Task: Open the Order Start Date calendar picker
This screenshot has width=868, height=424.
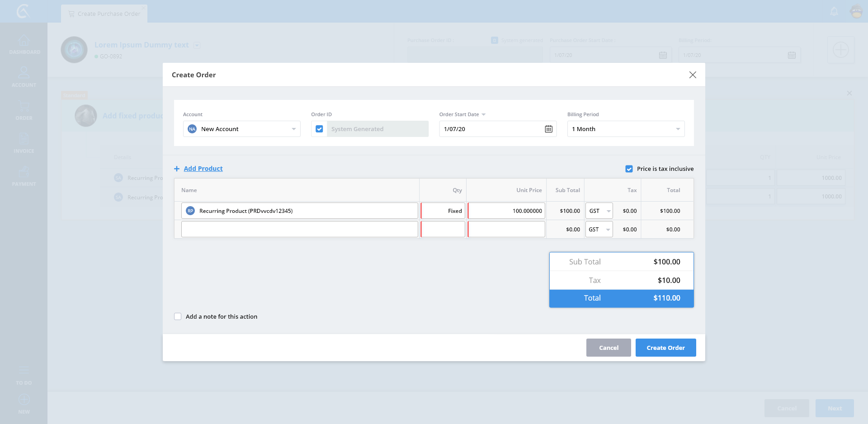Action: point(548,129)
